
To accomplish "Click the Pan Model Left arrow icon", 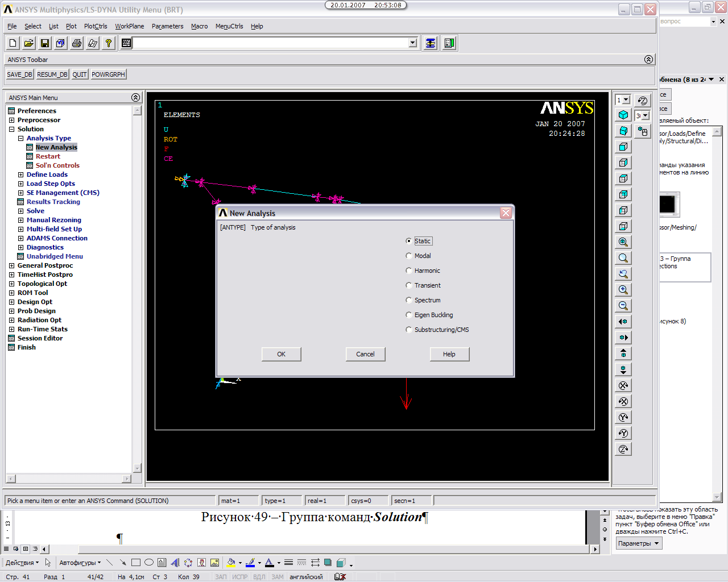I will click(x=623, y=322).
